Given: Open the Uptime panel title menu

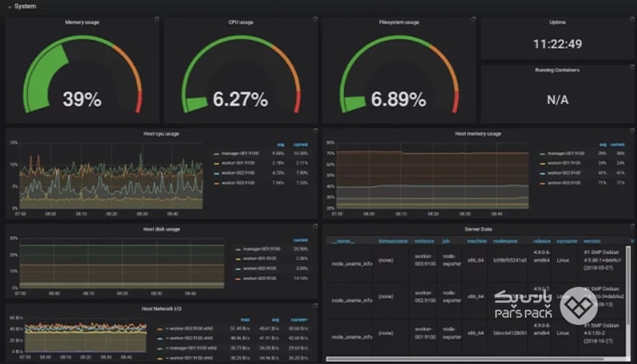Looking at the screenshot, I should pos(557,22).
